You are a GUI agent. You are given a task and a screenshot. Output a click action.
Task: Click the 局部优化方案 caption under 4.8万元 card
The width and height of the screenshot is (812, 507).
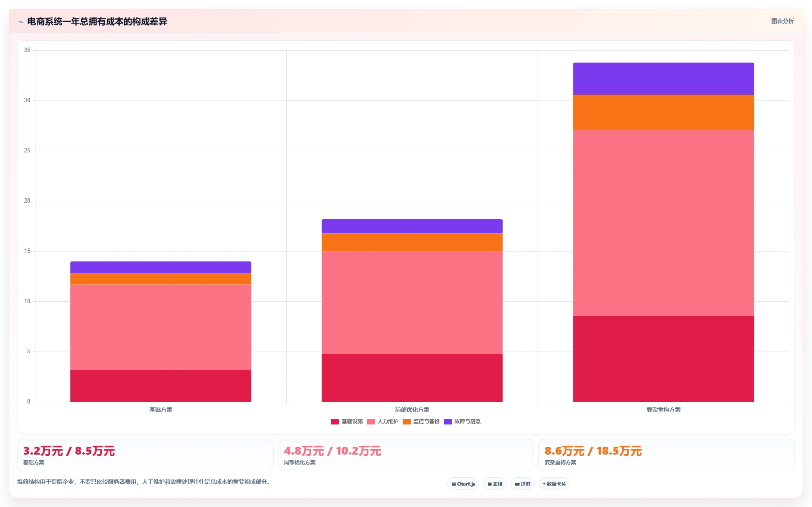(300, 462)
